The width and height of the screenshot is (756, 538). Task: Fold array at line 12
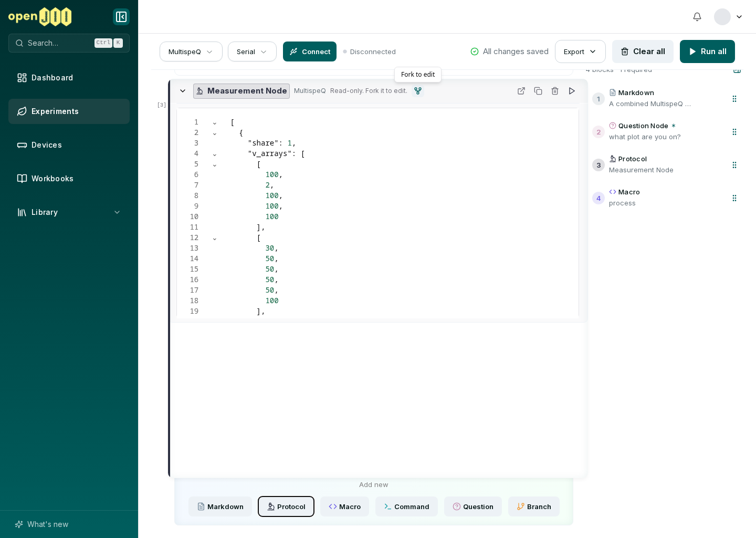(x=215, y=238)
